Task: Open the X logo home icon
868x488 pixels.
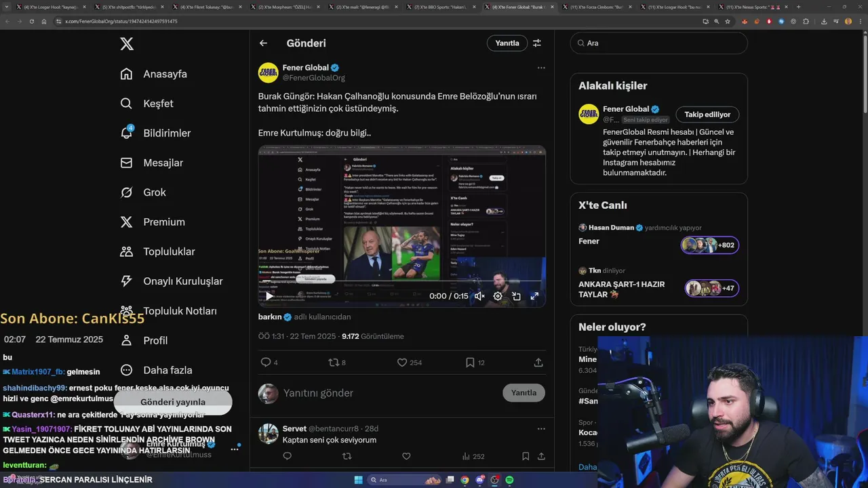Action: click(x=127, y=44)
